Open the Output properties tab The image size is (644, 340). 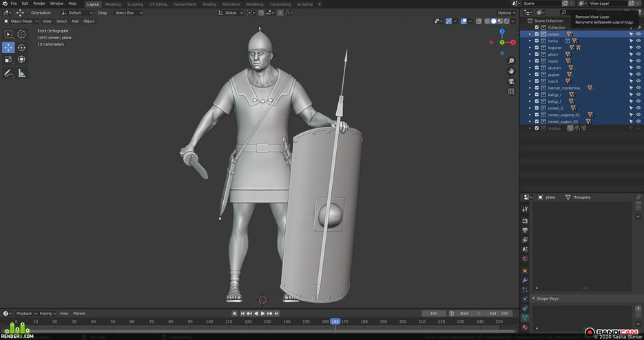pyautogui.click(x=525, y=230)
